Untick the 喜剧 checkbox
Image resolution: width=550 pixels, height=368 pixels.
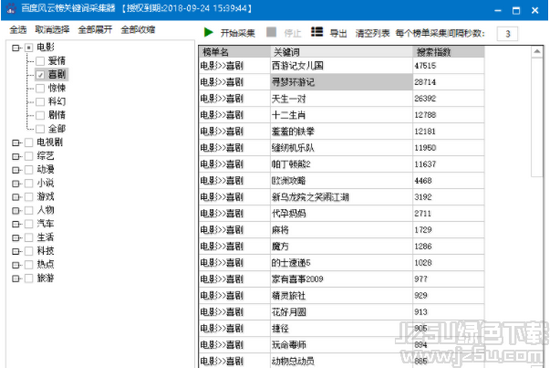coord(40,75)
